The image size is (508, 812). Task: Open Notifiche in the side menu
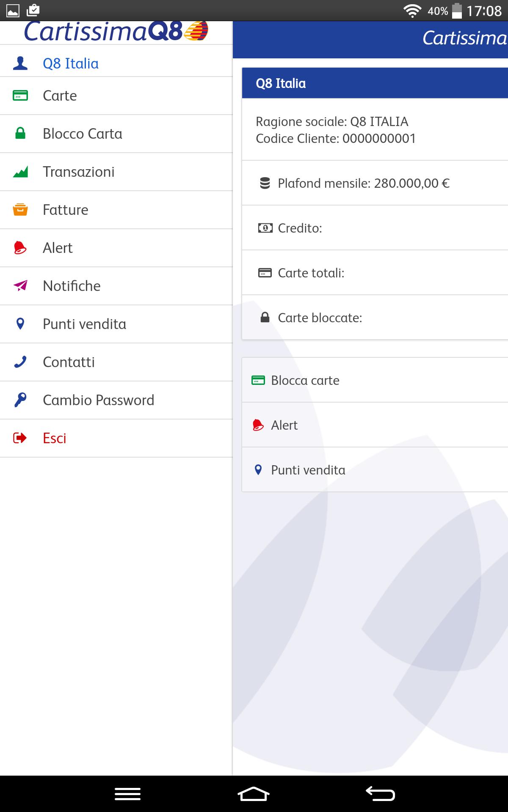116,286
